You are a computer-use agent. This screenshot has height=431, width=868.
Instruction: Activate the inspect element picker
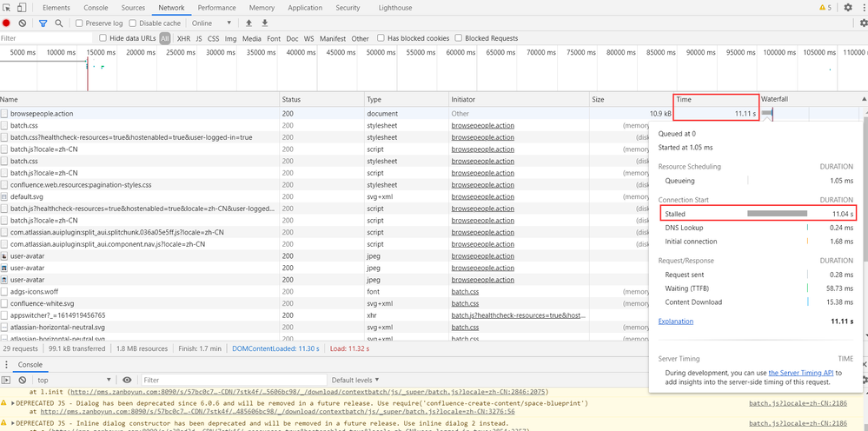[x=8, y=8]
